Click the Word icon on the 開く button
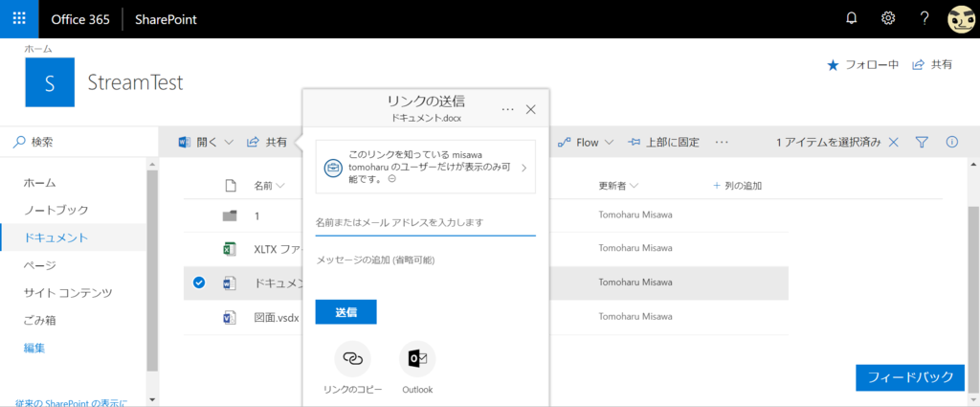 (185, 143)
